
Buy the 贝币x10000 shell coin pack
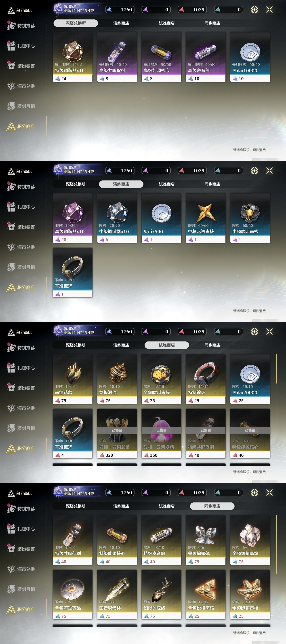pyautogui.click(x=250, y=57)
